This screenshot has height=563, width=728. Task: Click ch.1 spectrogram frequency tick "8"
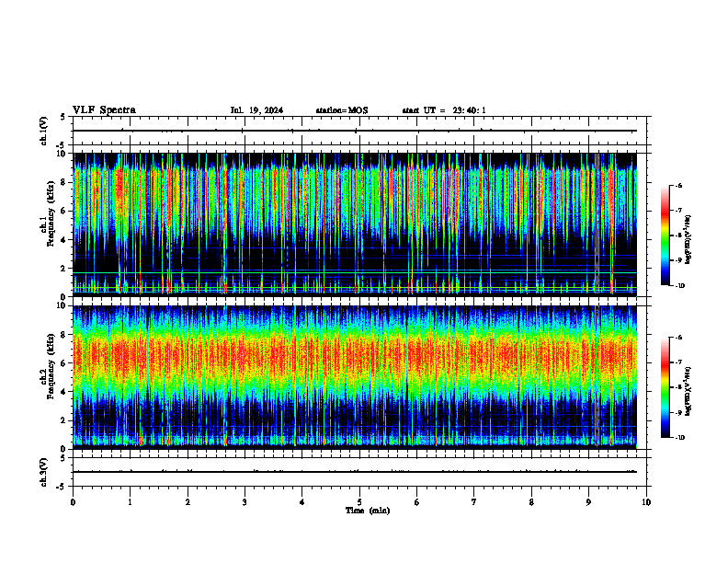[x=63, y=182]
